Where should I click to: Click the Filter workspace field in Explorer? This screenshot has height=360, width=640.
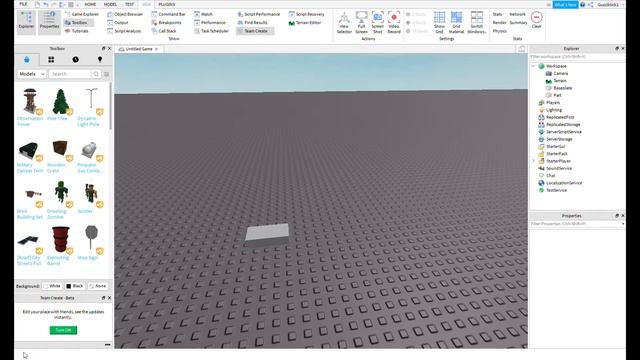pyautogui.click(x=576, y=57)
